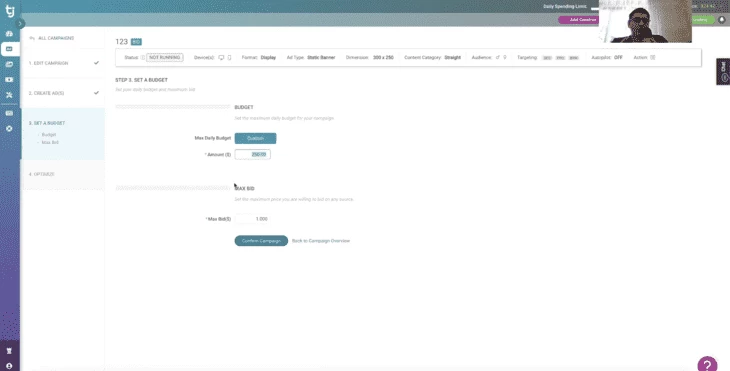Open the card icon in the sidebar
This screenshot has width=730, height=371.
point(9,113)
